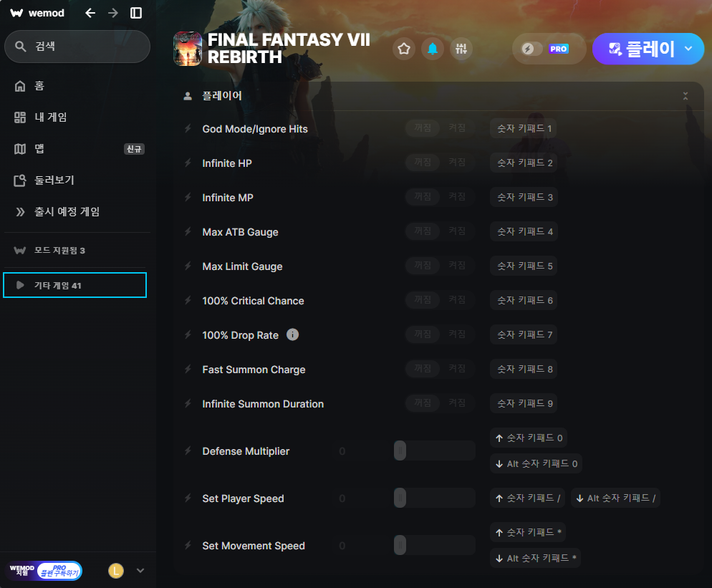Viewport: 712px width, 588px height.
Task: Collapse the 플레이어 category section
Action: point(685,96)
